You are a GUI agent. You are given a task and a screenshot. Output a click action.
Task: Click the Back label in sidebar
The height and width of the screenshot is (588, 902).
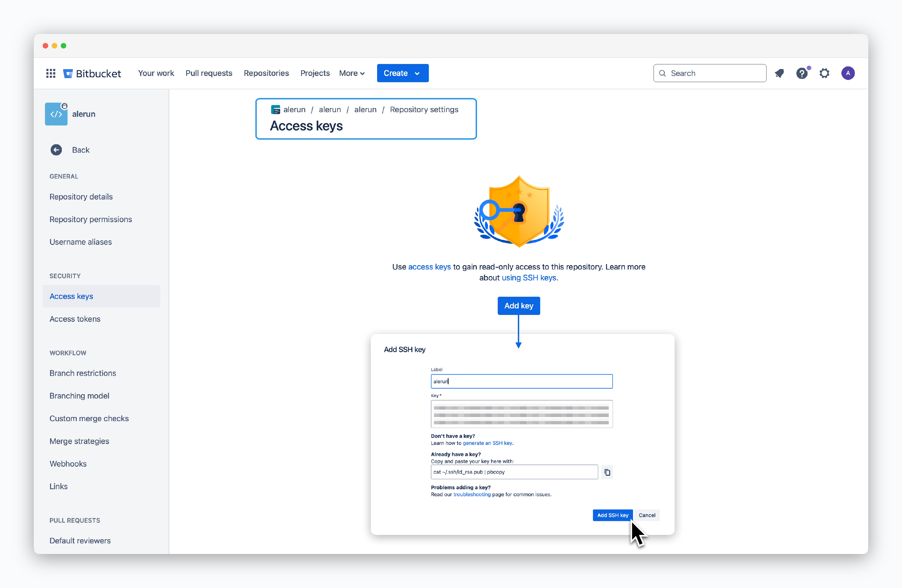(x=81, y=150)
